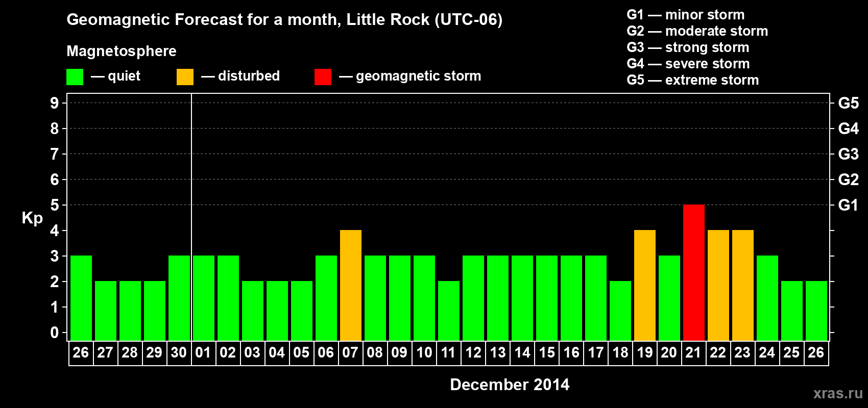
Task: Click the '— disturbed' legend label
Action: click(240, 76)
